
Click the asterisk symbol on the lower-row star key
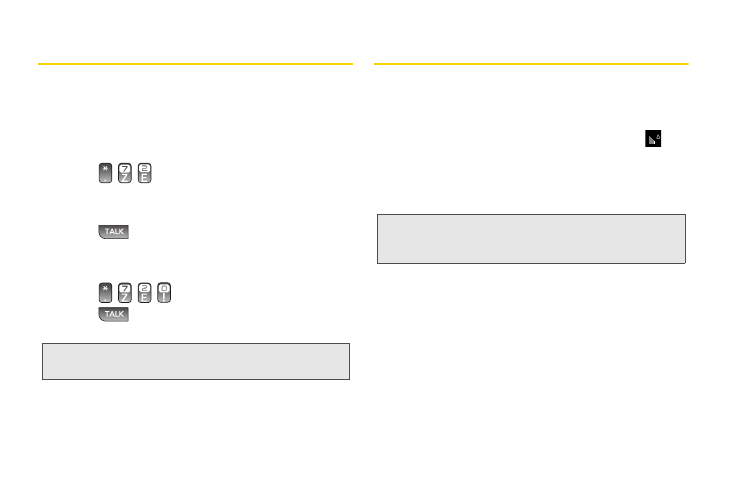105,288
